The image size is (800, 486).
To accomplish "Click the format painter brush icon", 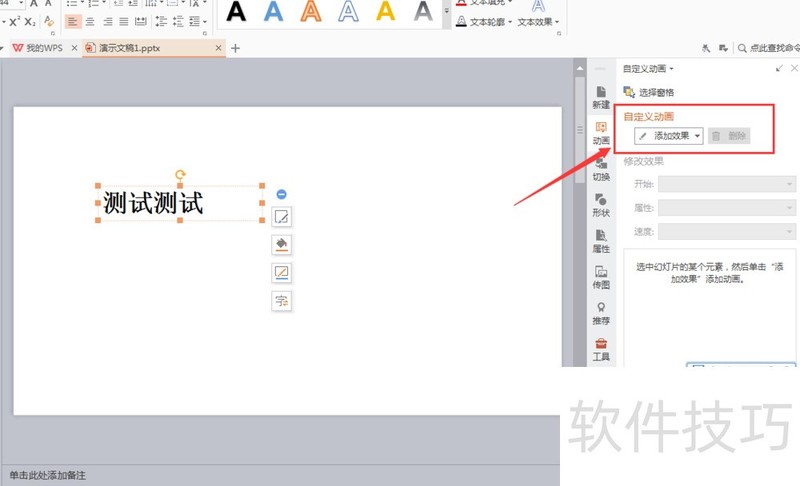I will [x=49, y=21].
